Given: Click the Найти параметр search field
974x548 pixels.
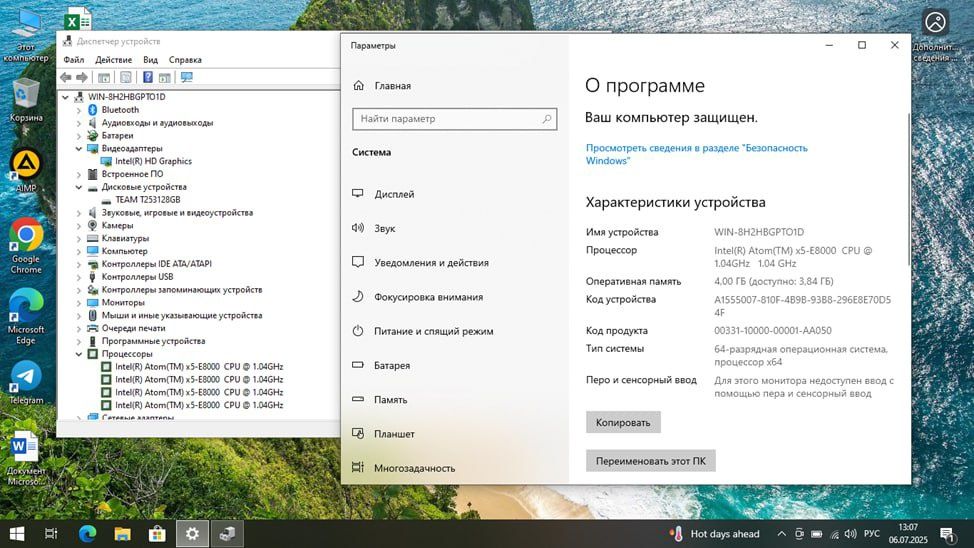Looking at the screenshot, I should click(454, 119).
